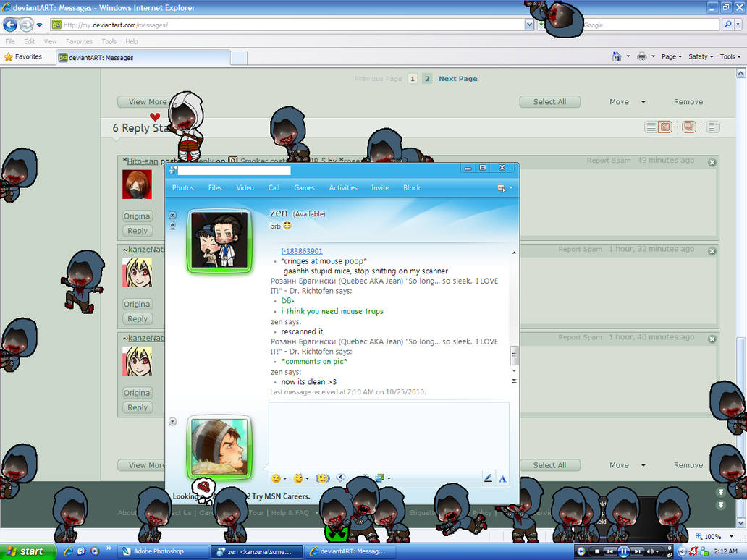Open the Favorites star panel
747x560 pixels.
click(x=23, y=56)
